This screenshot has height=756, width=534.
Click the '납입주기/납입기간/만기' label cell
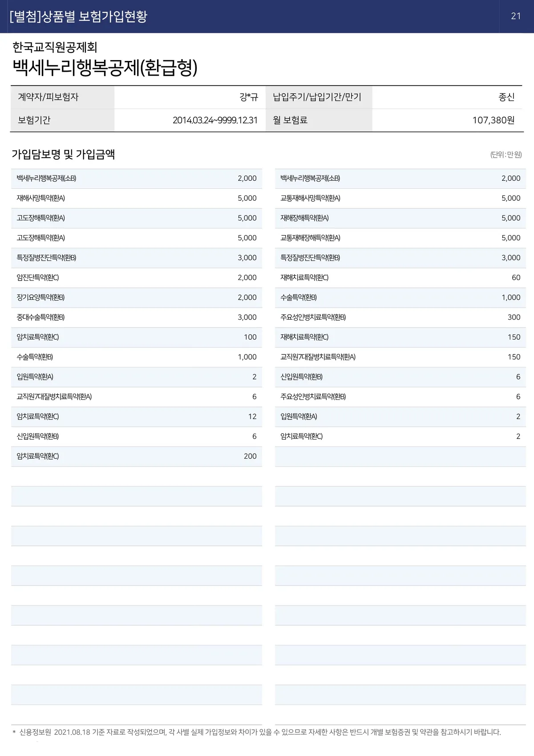[319, 97]
